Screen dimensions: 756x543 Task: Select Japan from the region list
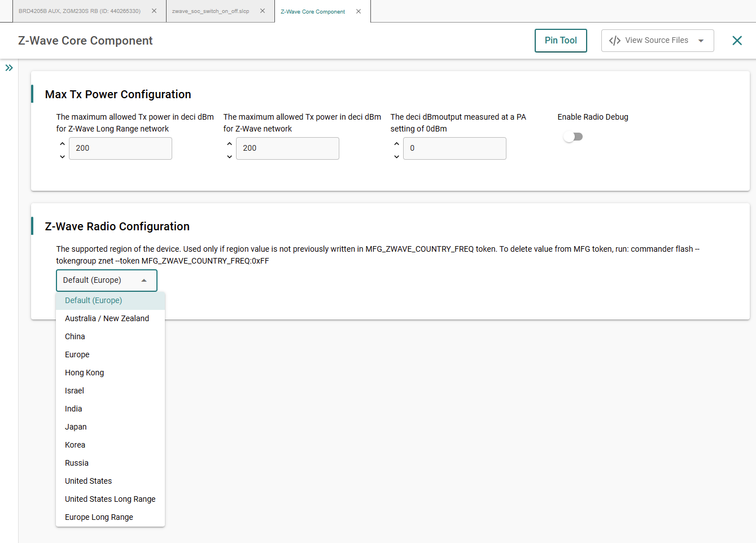75,426
